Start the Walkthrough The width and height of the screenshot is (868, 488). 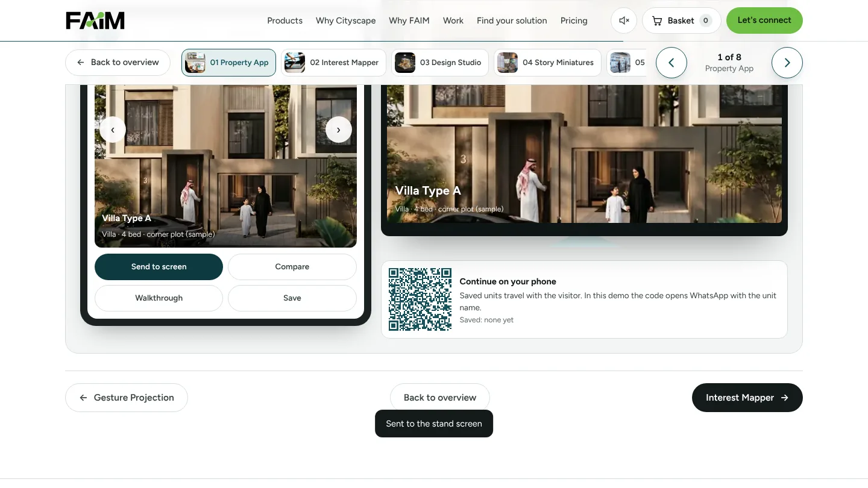(159, 298)
